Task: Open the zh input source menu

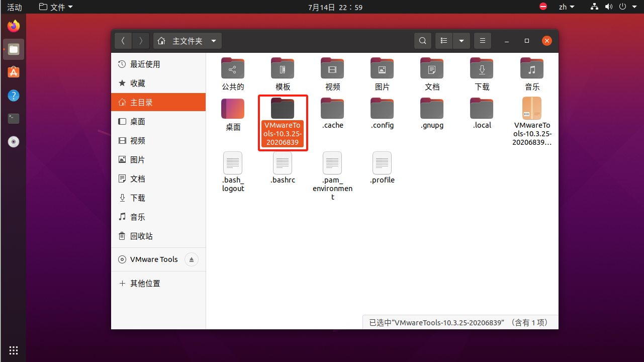Action: (567, 7)
